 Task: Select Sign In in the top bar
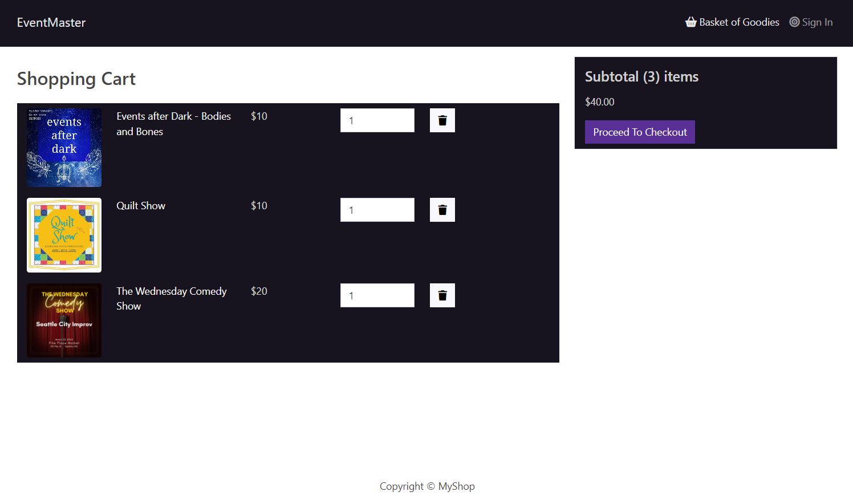point(817,22)
